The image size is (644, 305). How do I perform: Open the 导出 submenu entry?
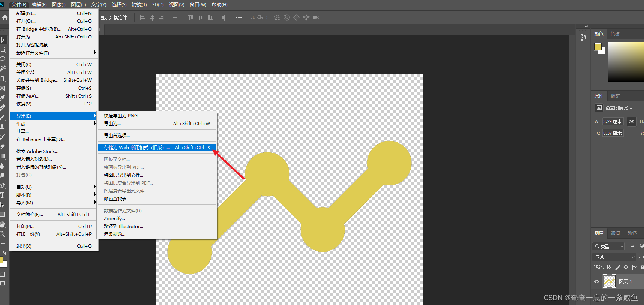54,116
